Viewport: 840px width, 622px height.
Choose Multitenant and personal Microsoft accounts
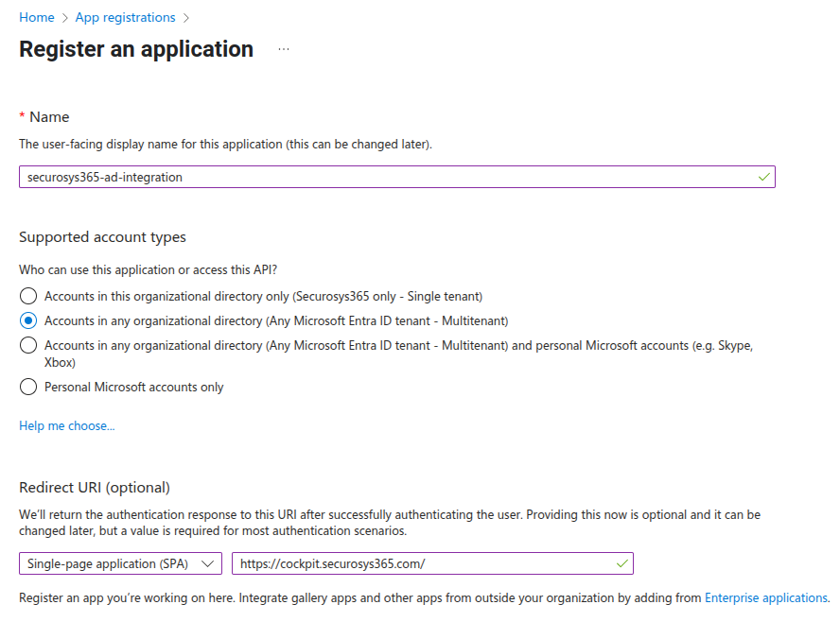[x=28, y=345]
